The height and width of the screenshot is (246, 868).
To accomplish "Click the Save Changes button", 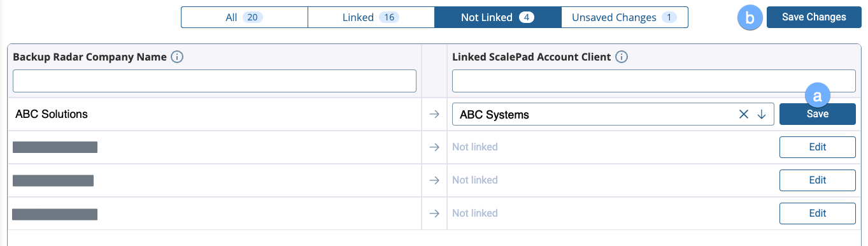I will tap(814, 17).
